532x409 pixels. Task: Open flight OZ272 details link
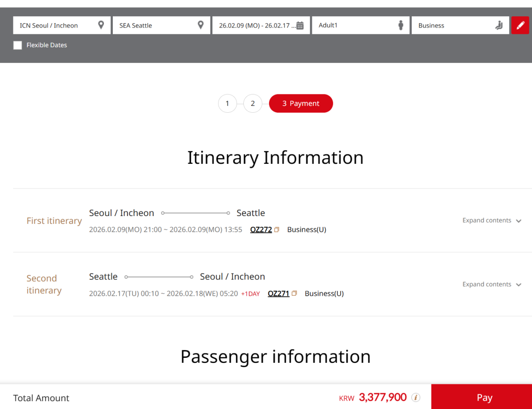(261, 229)
